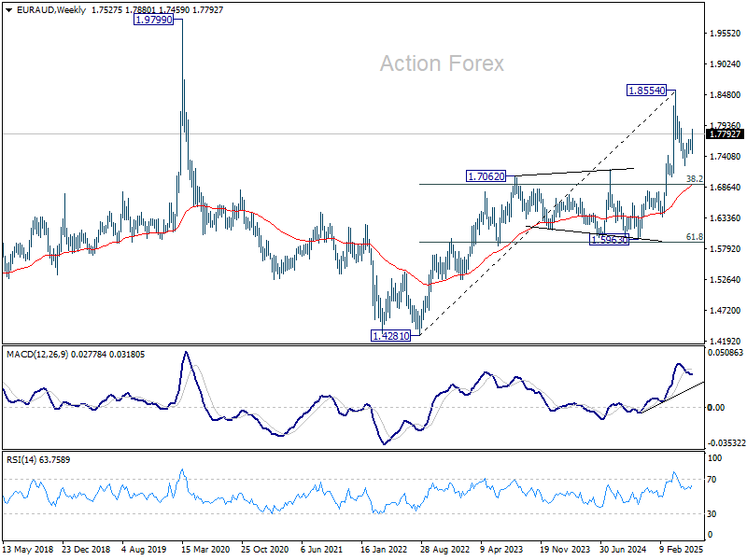747x560 pixels.
Task: Click the 13 May 2018 date label
Action: pyautogui.click(x=28, y=549)
